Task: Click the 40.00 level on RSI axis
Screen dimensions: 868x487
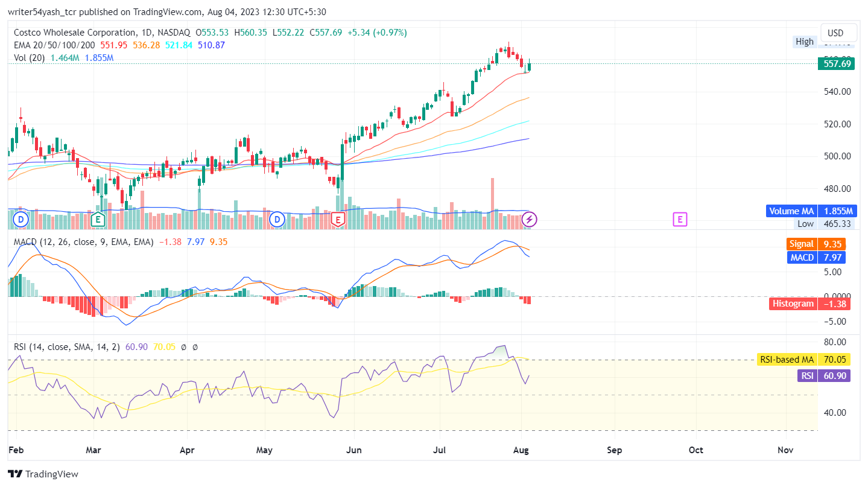Action: [835, 413]
